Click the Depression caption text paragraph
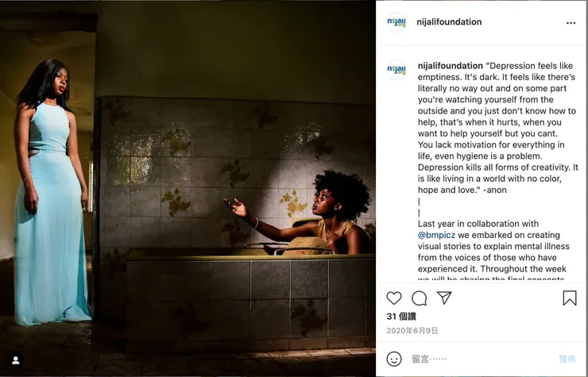The width and height of the screenshot is (588, 377). [497, 128]
